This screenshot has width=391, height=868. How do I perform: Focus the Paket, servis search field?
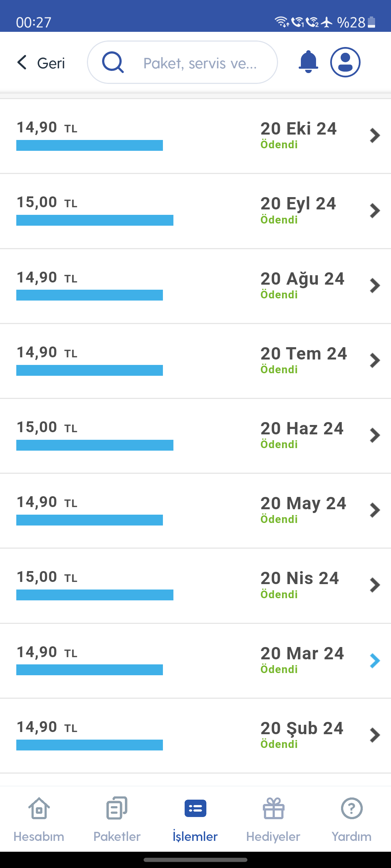(182, 62)
